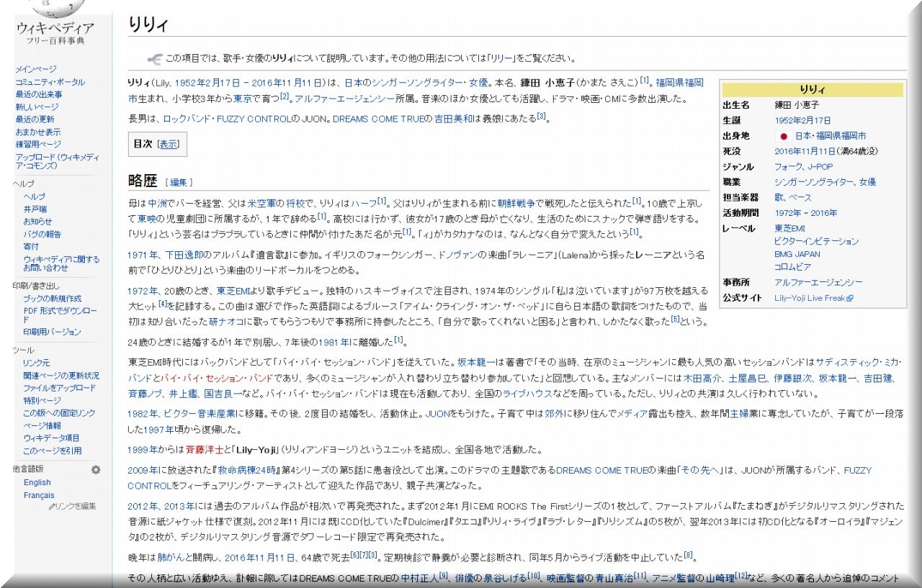Open 福岡県 link in intro

coord(669,83)
